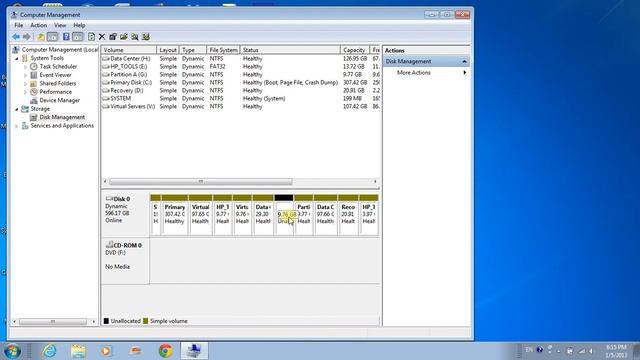Click the Properties toolbar icon
The width and height of the screenshot is (640, 360).
pyautogui.click(x=113, y=37)
